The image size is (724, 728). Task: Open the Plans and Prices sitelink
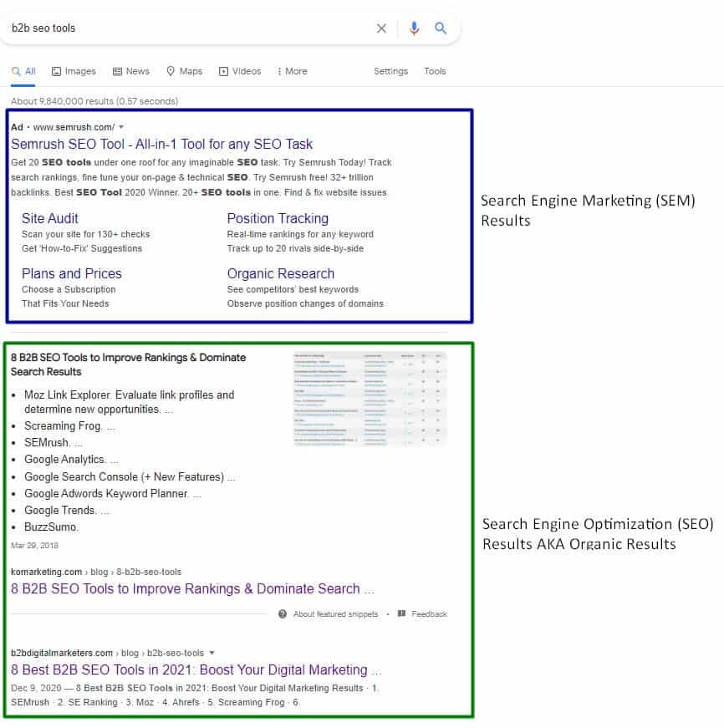pyautogui.click(x=72, y=273)
